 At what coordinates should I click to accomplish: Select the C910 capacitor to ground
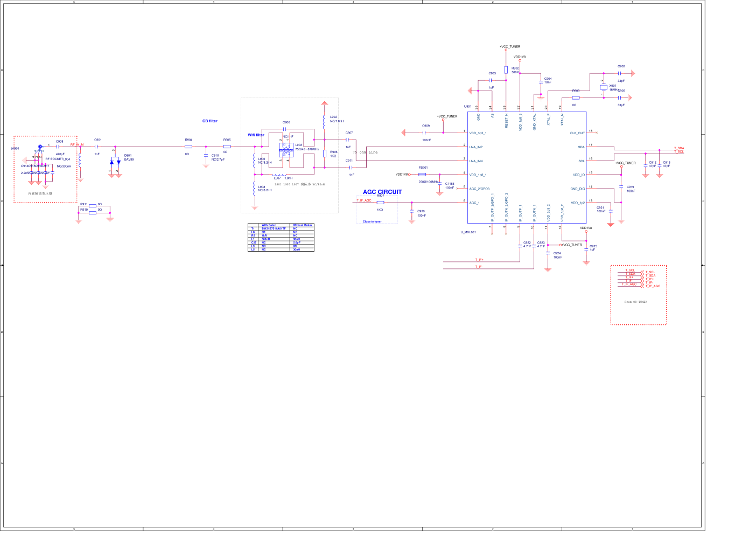tap(206, 156)
